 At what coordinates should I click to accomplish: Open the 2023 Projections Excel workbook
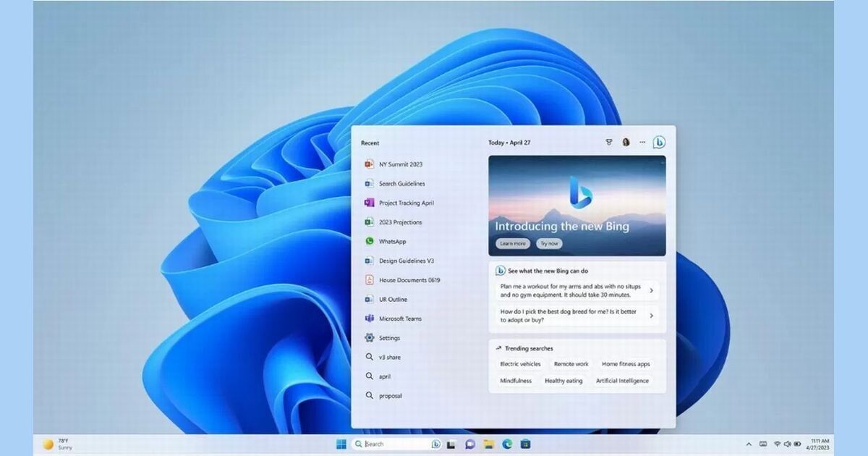coord(394,222)
